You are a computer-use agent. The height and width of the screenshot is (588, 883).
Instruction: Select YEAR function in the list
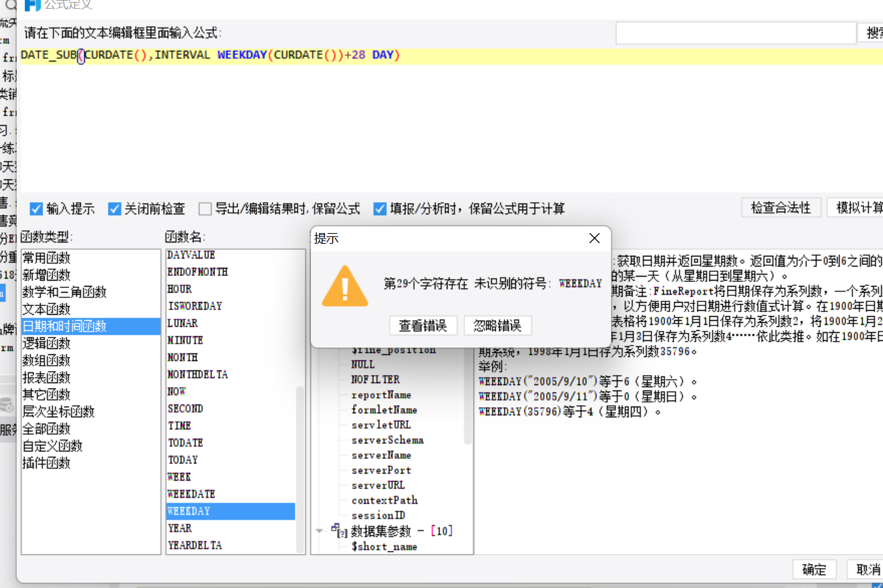pyautogui.click(x=180, y=528)
